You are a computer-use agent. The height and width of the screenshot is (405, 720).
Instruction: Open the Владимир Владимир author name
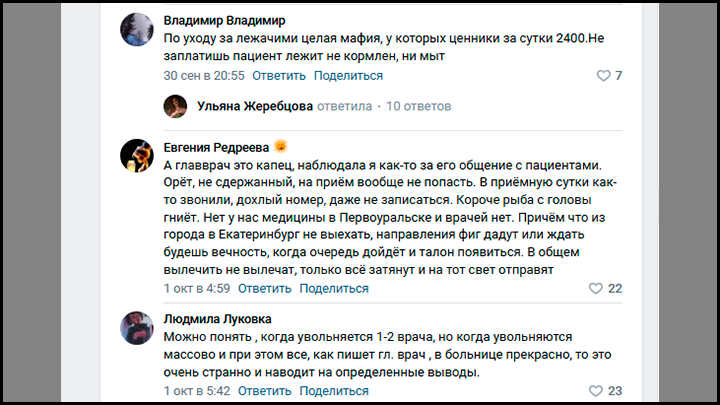click(224, 20)
